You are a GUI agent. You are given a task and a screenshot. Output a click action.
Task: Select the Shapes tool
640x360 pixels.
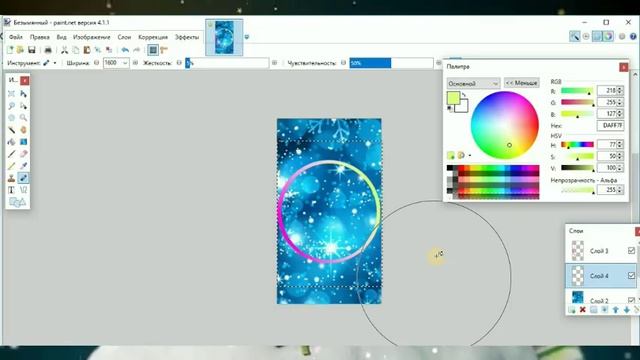17,202
